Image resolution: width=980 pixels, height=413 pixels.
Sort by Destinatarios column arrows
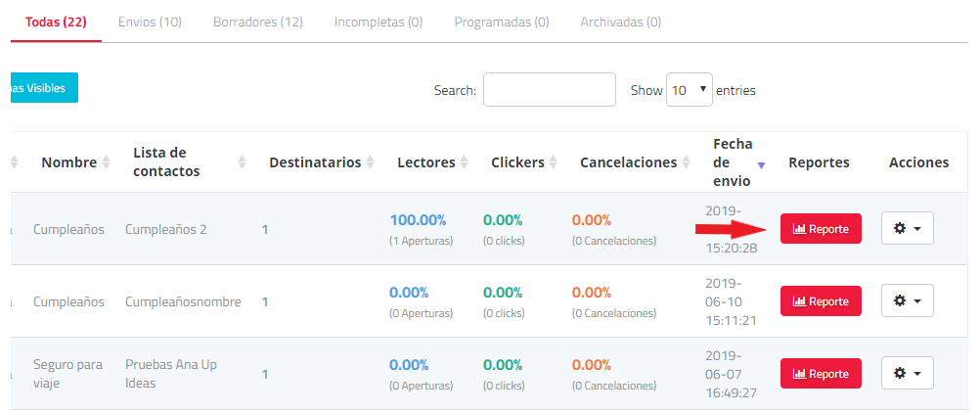370,162
